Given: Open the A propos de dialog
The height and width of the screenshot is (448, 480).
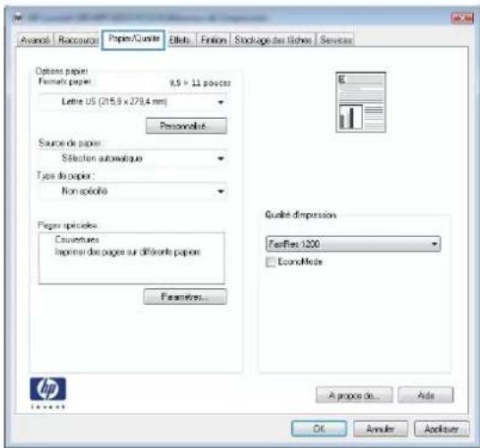Looking at the screenshot, I should [354, 395].
